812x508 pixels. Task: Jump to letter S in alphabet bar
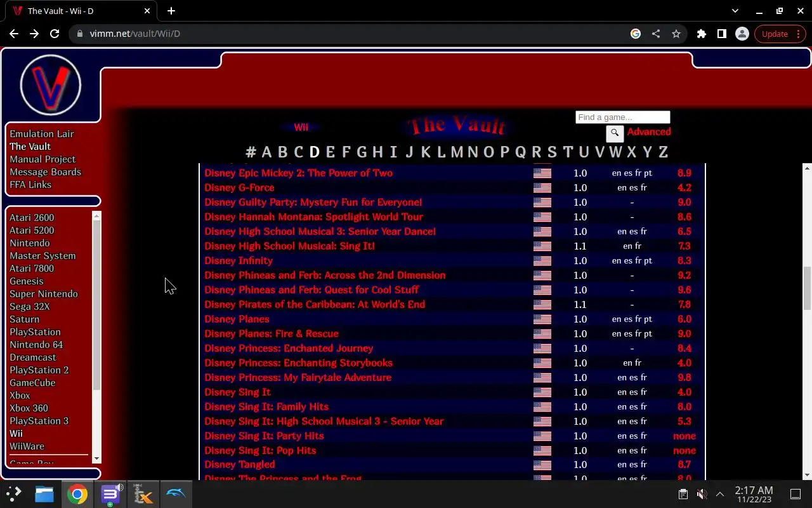tap(552, 152)
